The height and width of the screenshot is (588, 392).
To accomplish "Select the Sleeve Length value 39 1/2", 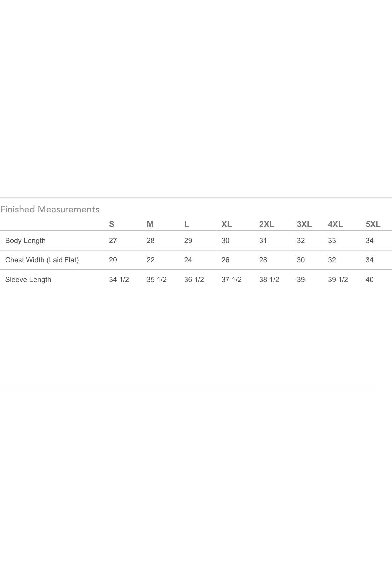I will (x=338, y=280).
